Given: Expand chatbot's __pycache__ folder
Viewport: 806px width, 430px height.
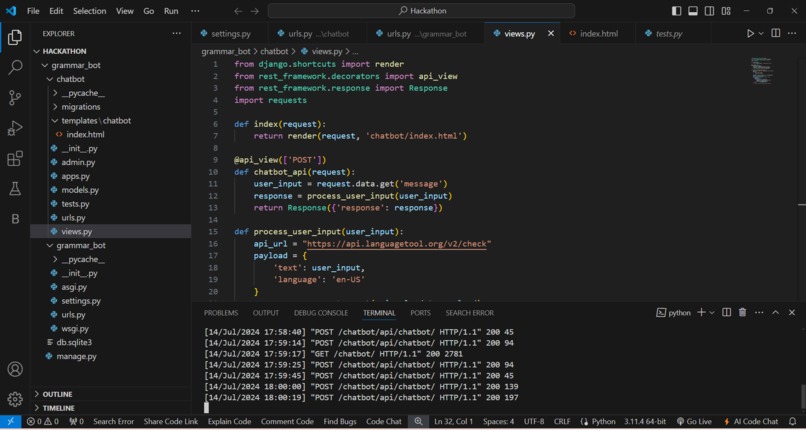Looking at the screenshot, I should pyautogui.click(x=56, y=93).
